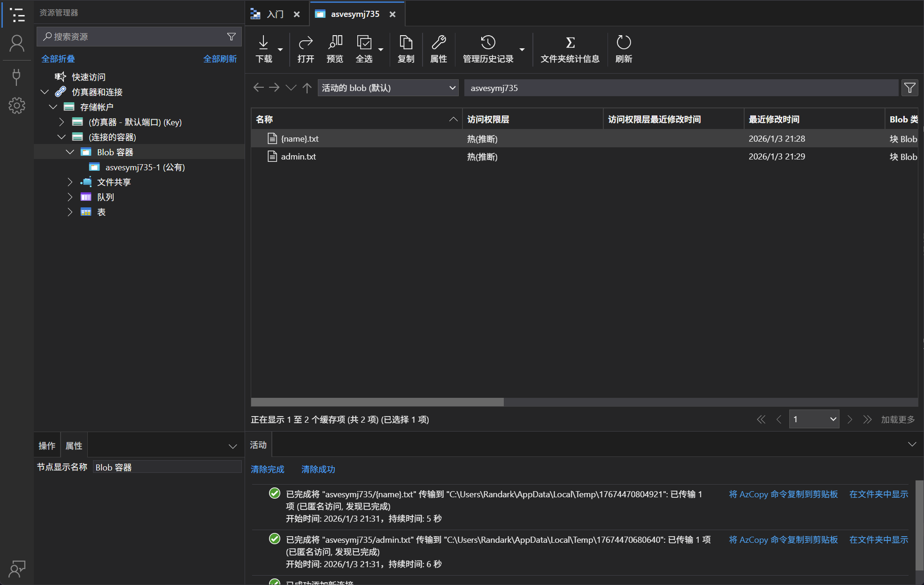This screenshot has height=585, width=924.
Task: Click the 全部刷新 link
Action: point(220,59)
